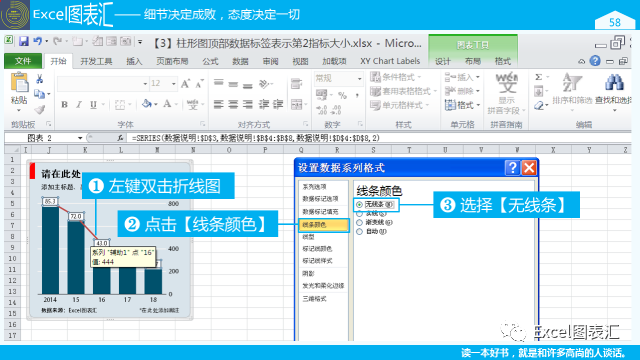Screen dimensions: 640x360
Task: Open the 文件 tab
Action: tap(23, 61)
